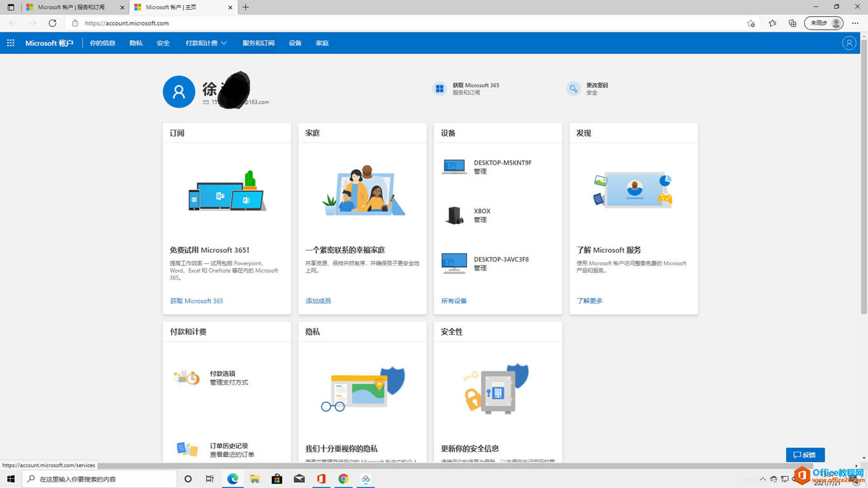868x488 pixels.
Task: Click the DESKTOP-3AVC3F8 monitor icon
Action: click(454, 263)
